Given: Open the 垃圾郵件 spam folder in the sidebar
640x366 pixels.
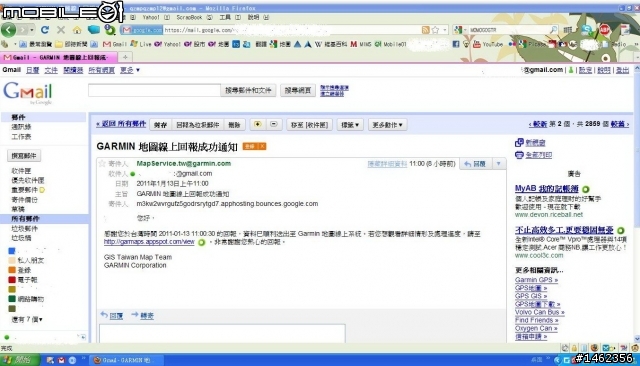Looking at the screenshot, I should coord(24,228).
